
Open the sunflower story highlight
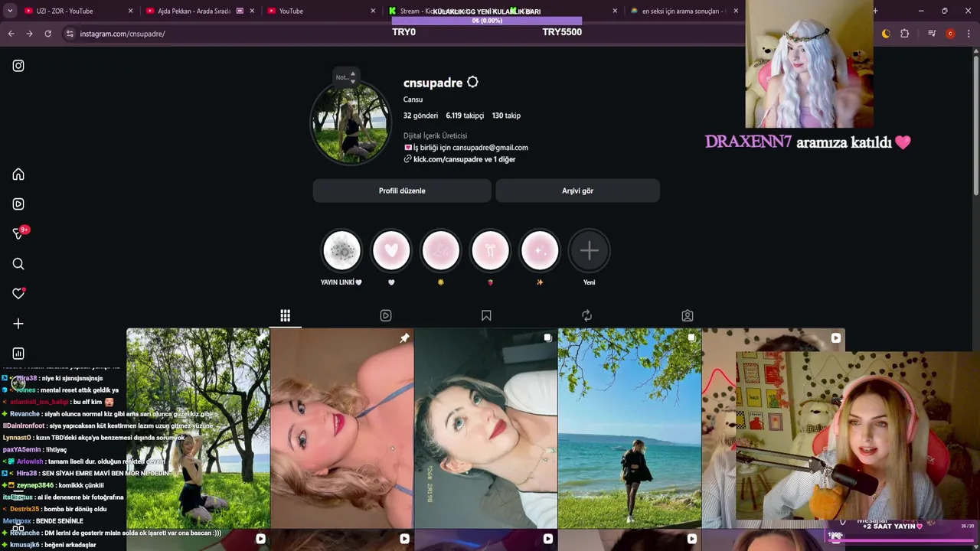pyautogui.click(x=440, y=250)
